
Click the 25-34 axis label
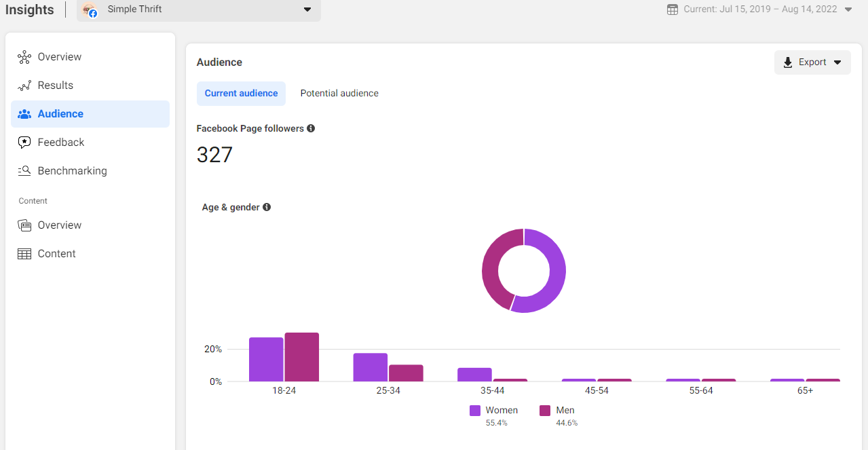[388, 391]
